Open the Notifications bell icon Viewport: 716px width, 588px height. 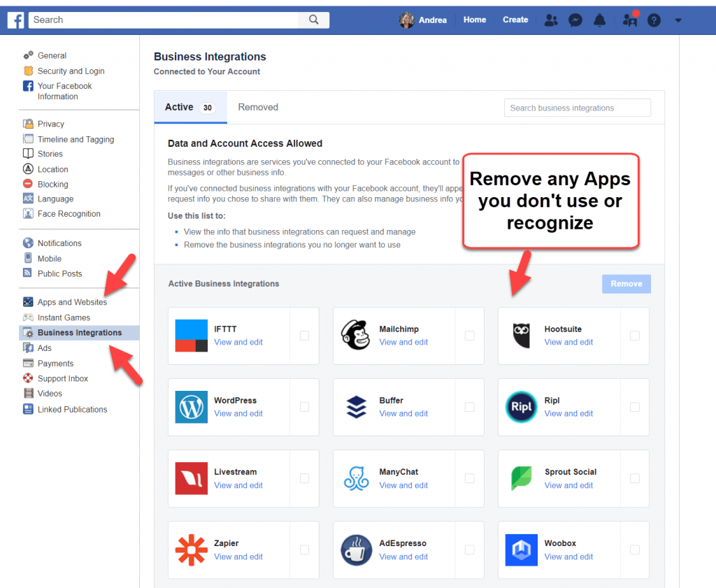point(599,20)
